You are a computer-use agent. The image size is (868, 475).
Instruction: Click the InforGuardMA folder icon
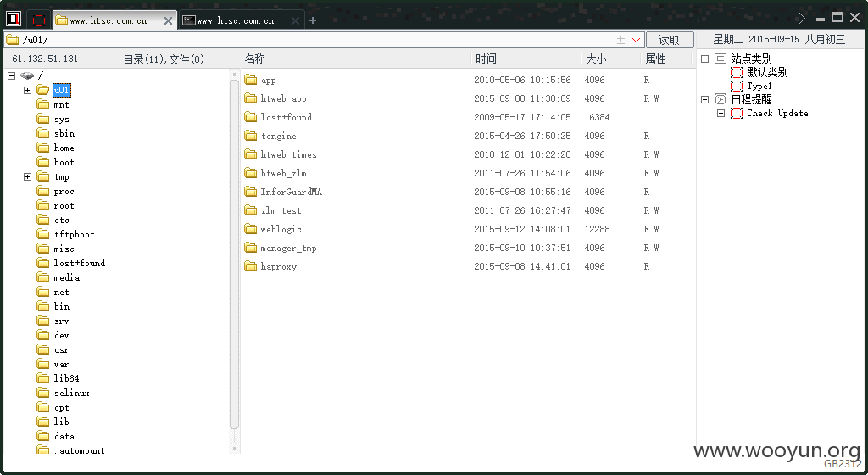click(x=251, y=192)
